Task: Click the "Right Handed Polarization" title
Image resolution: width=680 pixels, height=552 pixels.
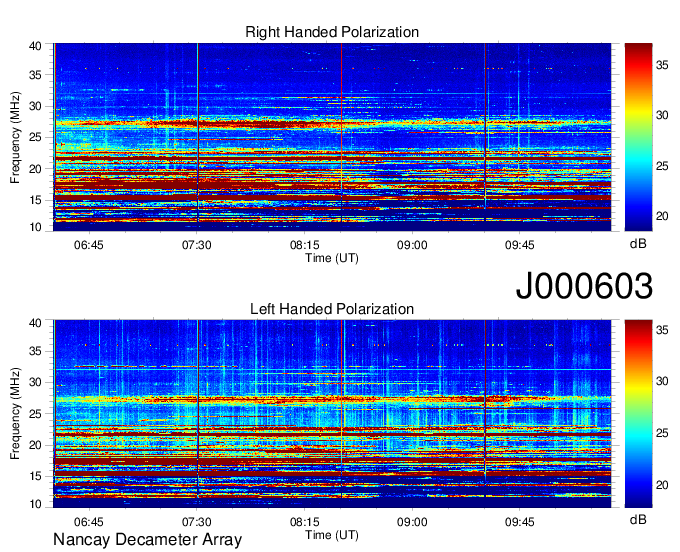Action: [x=332, y=32]
